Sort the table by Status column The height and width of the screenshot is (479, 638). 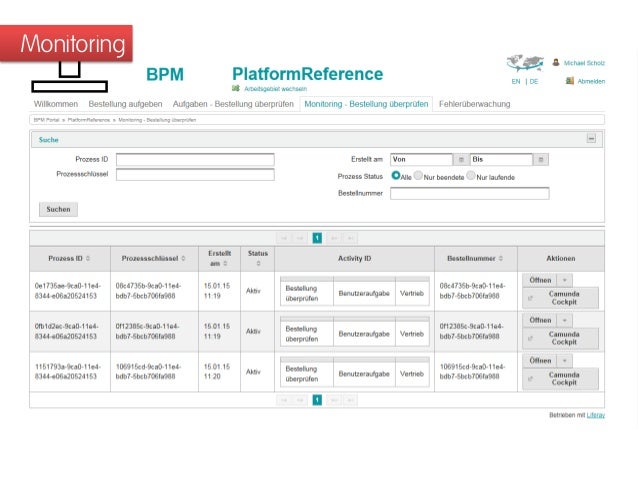coord(258,264)
